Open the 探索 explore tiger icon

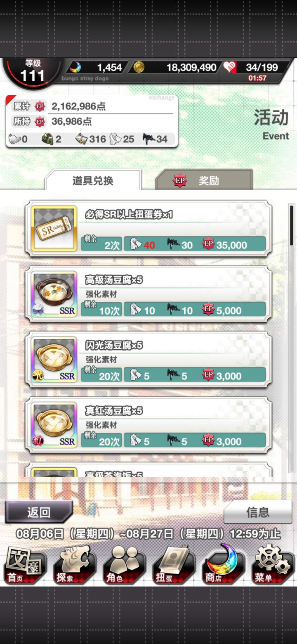coord(75,566)
